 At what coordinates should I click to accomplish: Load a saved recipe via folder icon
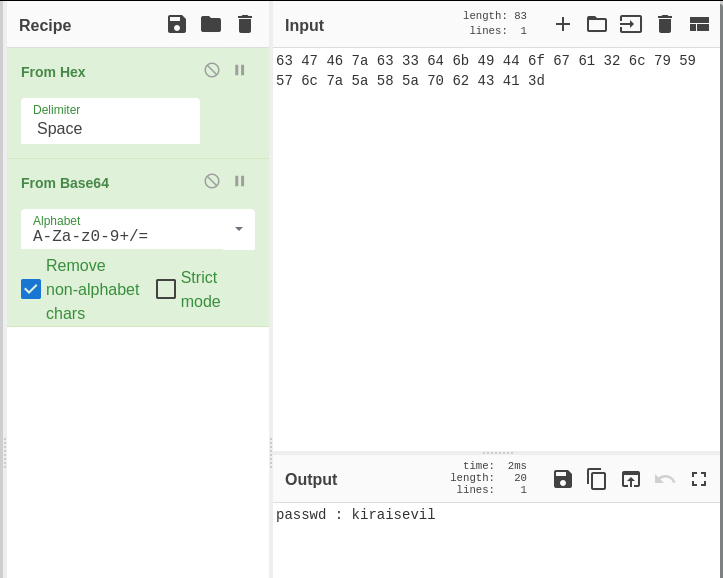(211, 24)
